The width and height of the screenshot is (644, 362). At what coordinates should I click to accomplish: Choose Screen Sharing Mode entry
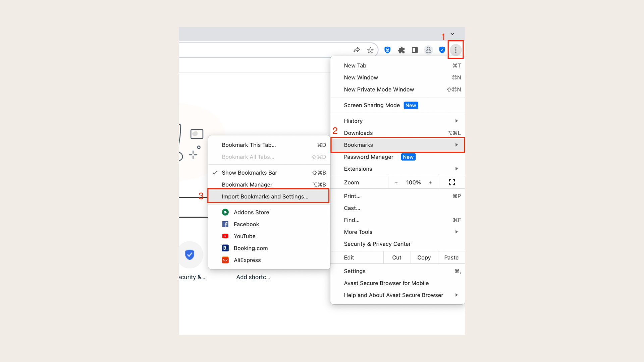(398, 105)
